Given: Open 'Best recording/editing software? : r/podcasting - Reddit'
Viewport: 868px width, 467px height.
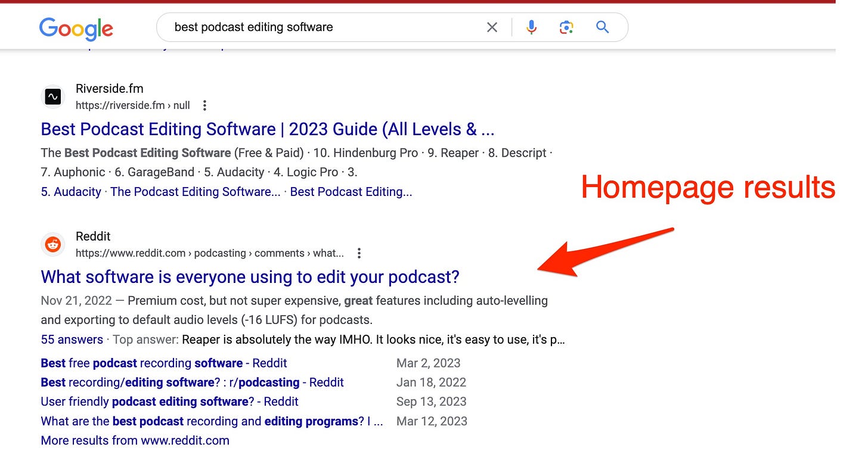Looking at the screenshot, I should [192, 382].
